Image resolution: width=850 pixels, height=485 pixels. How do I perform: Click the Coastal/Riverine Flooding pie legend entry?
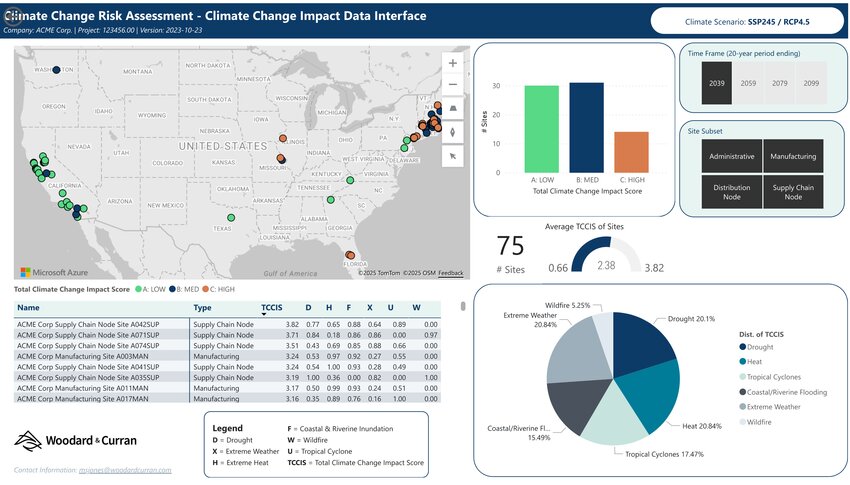[783, 392]
